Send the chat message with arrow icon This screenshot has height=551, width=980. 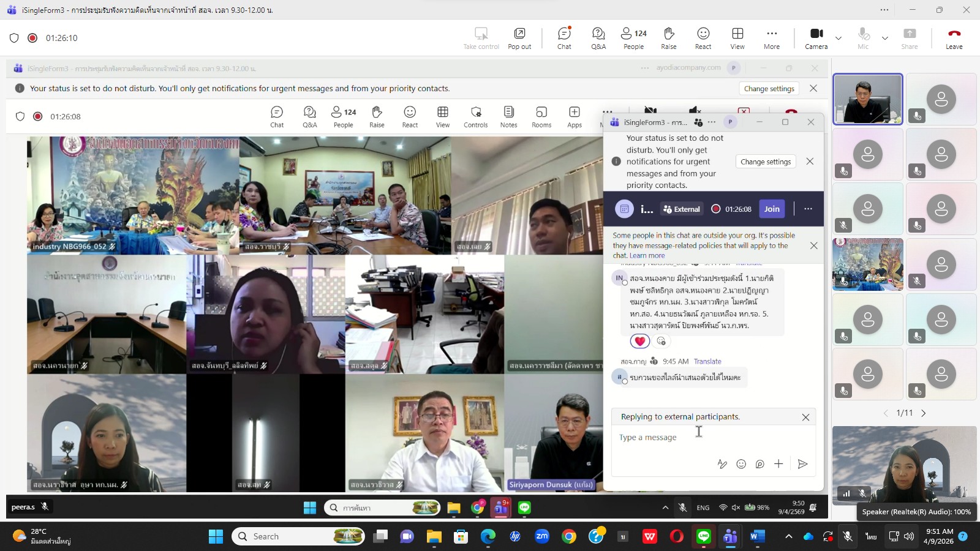pos(802,464)
